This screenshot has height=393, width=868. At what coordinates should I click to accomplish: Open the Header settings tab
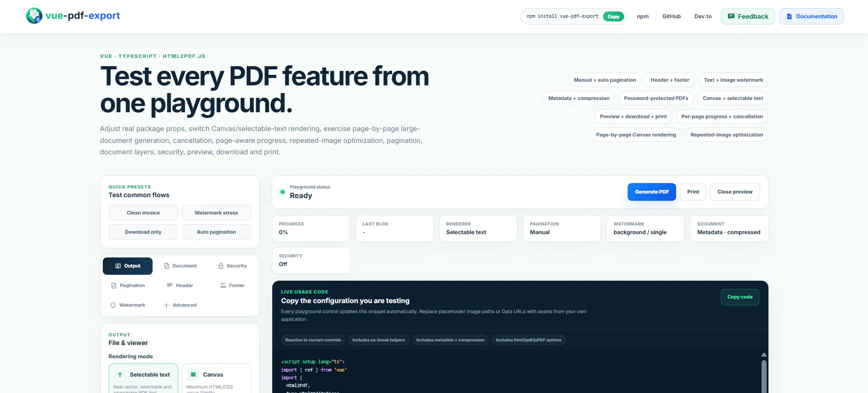point(180,285)
